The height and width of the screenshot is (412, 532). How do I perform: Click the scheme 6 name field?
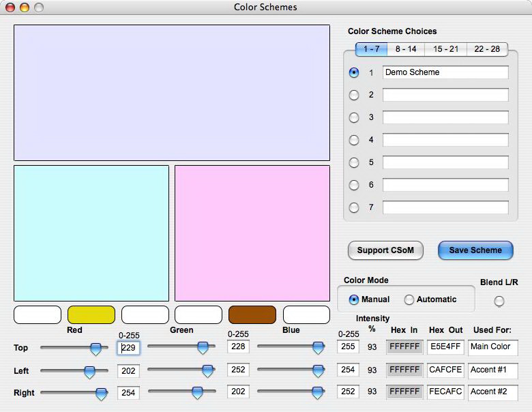point(445,185)
